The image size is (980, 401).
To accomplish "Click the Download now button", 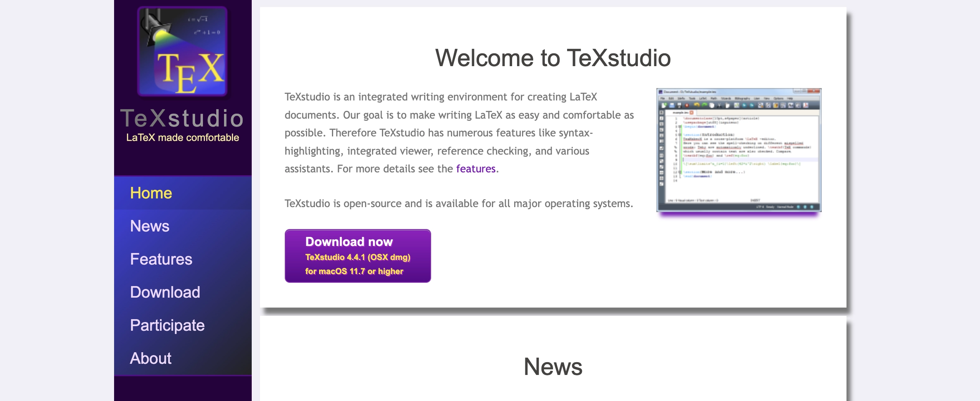I will 358,256.
